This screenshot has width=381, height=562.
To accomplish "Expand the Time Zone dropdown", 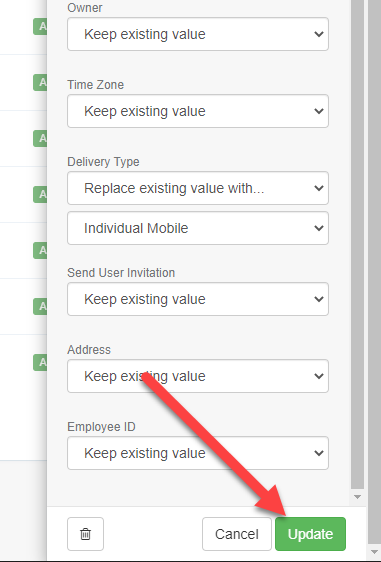I will click(198, 111).
